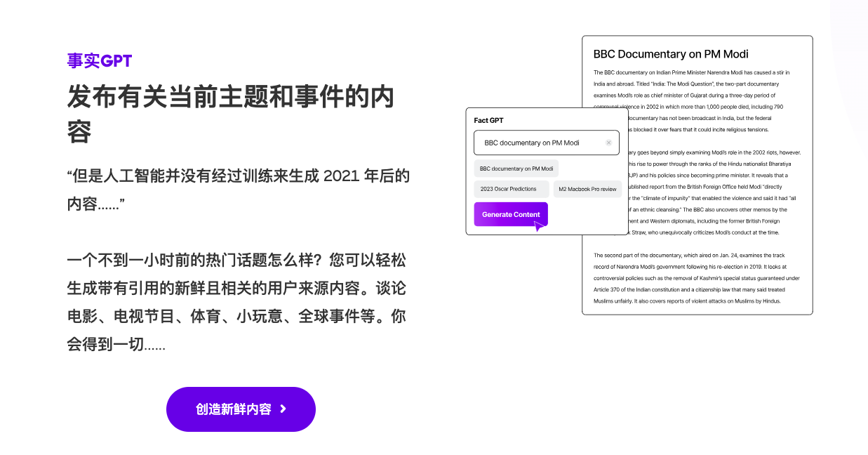Screen dimensions: 868x455
Task: Click the 创造新鲜内容 button text
Action: coord(233,409)
